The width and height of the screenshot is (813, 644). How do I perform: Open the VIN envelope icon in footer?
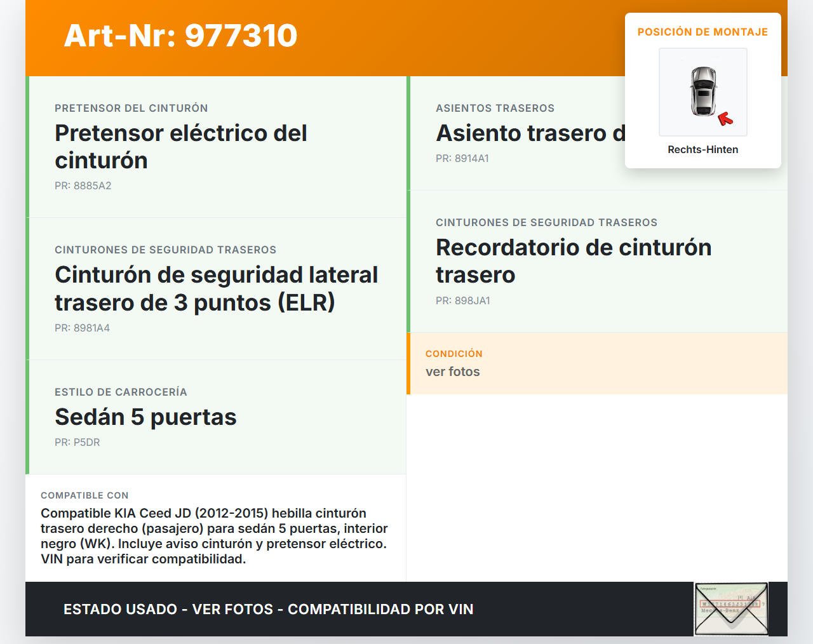pyautogui.click(x=731, y=608)
